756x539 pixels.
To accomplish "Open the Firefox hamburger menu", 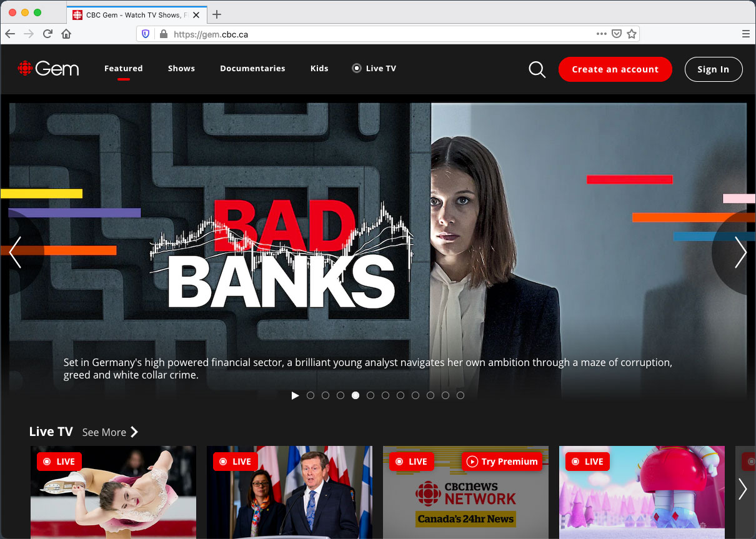I will click(746, 34).
